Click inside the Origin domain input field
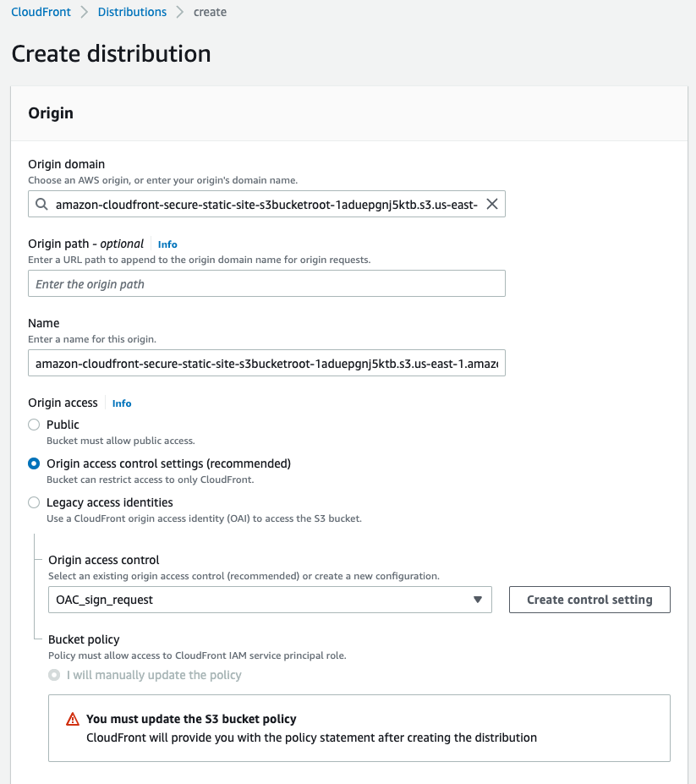The width and height of the screenshot is (696, 784). coord(254,204)
